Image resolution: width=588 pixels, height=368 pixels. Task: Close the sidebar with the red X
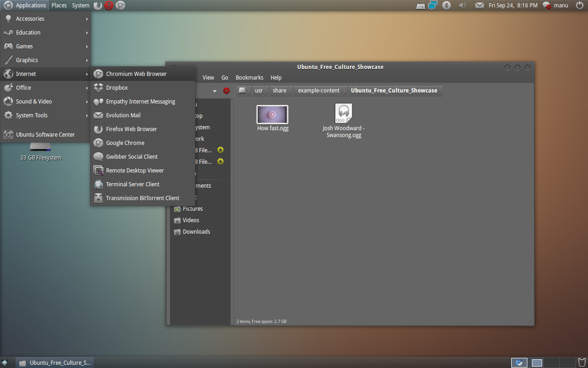pos(226,91)
